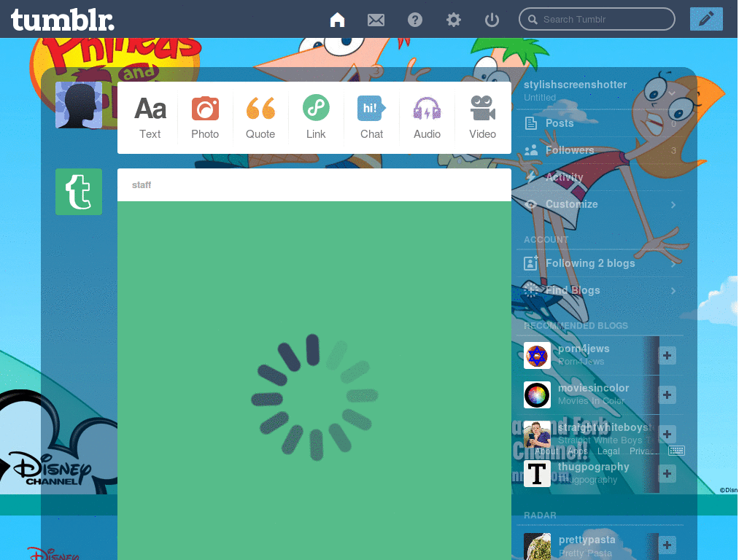Image resolution: width=747 pixels, height=560 pixels.
Task: Create a new Audio post
Action: click(427, 117)
